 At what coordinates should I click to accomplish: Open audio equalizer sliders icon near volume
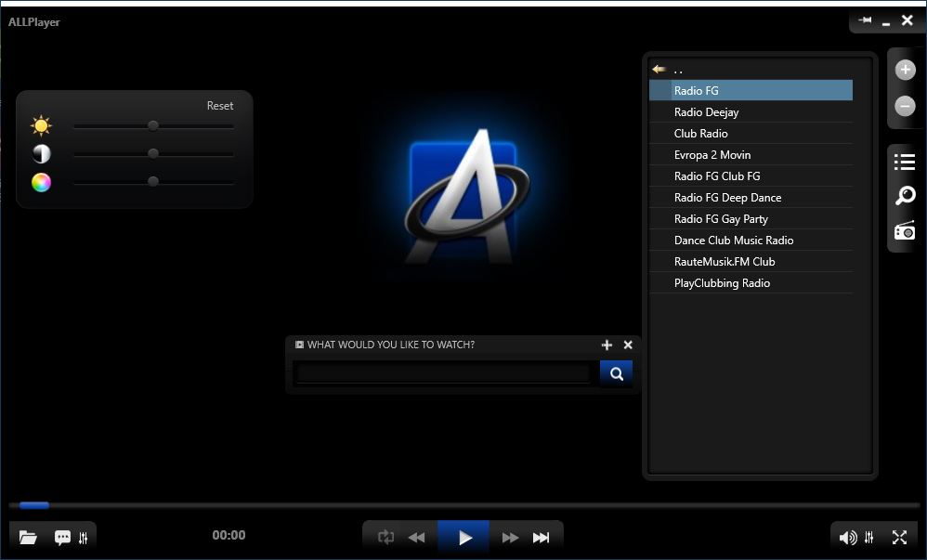(x=868, y=537)
